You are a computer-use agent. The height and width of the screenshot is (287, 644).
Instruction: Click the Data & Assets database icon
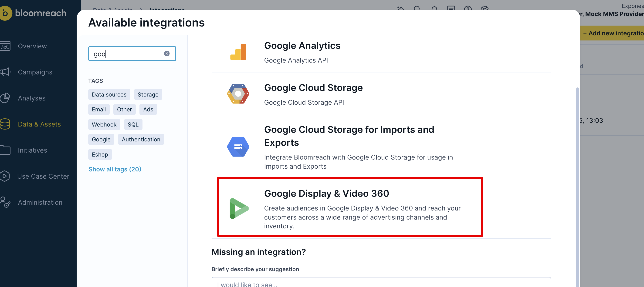tap(5, 124)
